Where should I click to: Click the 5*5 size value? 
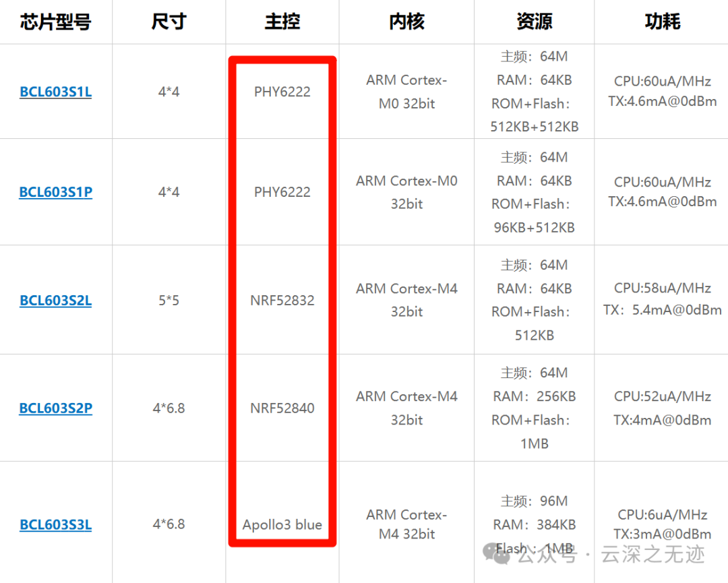pyautogui.click(x=169, y=301)
